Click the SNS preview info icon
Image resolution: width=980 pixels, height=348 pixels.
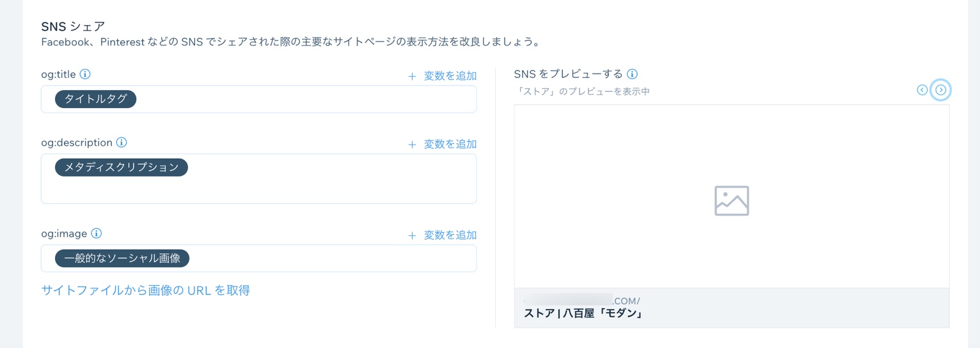632,74
